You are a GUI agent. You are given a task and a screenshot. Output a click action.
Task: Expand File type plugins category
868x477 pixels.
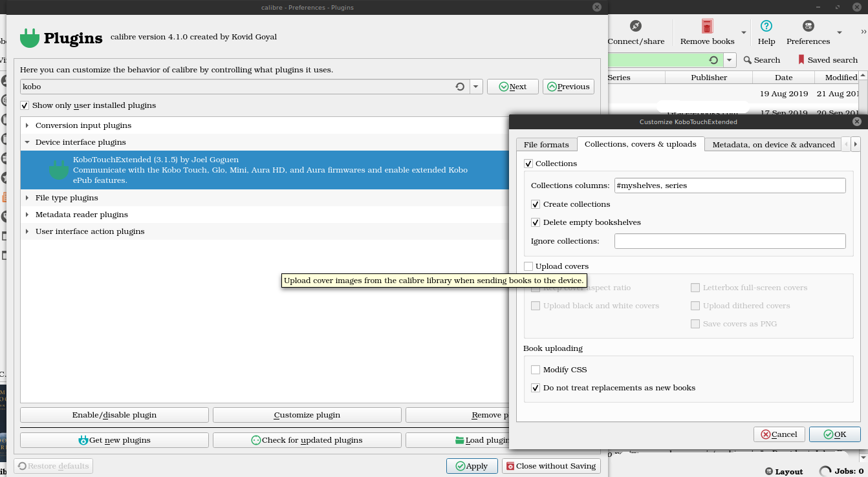point(27,198)
